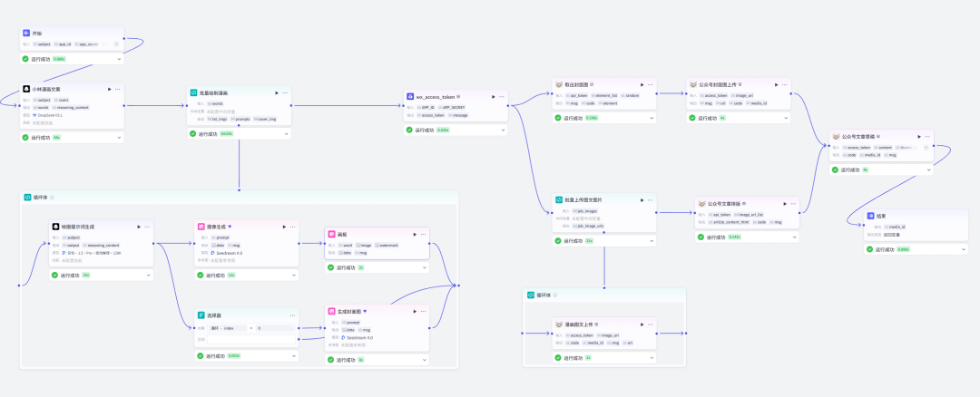The width and height of the screenshot is (980, 397).
Task: Run the 公众号文章排版 node
Action: [785, 204]
